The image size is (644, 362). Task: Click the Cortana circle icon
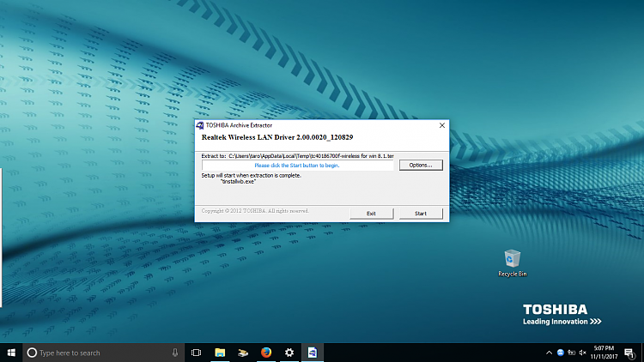pyautogui.click(x=32, y=353)
